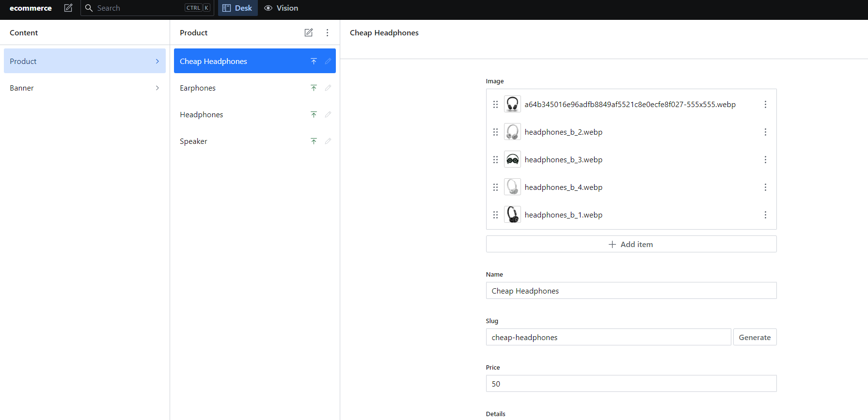Open the Product pane three-dot menu
Screen dimensions: 868x420
click(328, 32)
